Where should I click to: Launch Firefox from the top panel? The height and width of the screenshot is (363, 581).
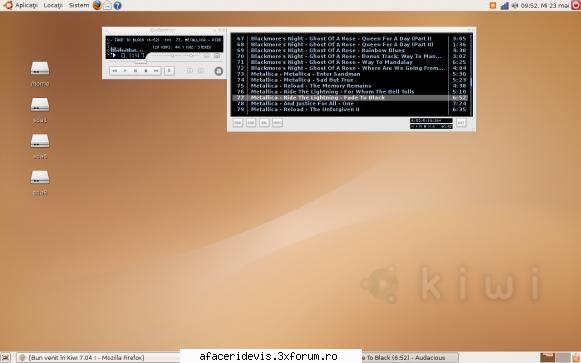click(97, 5)
